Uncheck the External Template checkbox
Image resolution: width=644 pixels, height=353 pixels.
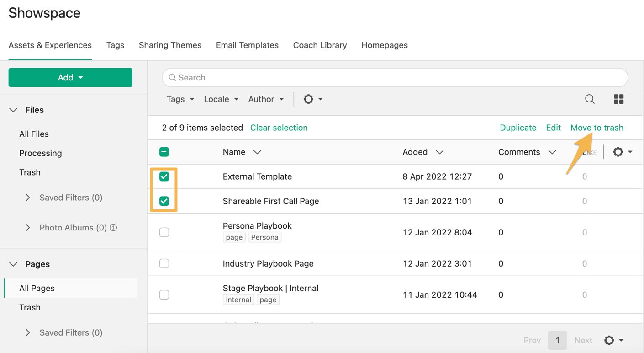pos(164,176)
